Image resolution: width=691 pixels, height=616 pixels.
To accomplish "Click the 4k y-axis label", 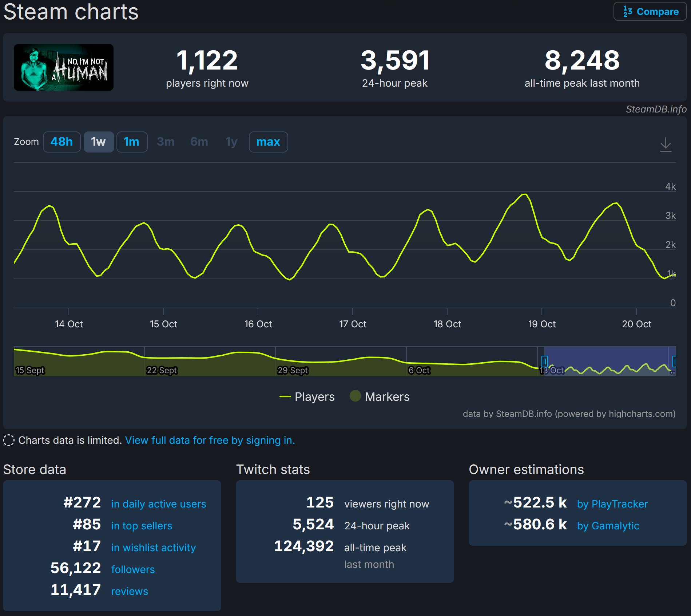I will click(x=670, y=186).
